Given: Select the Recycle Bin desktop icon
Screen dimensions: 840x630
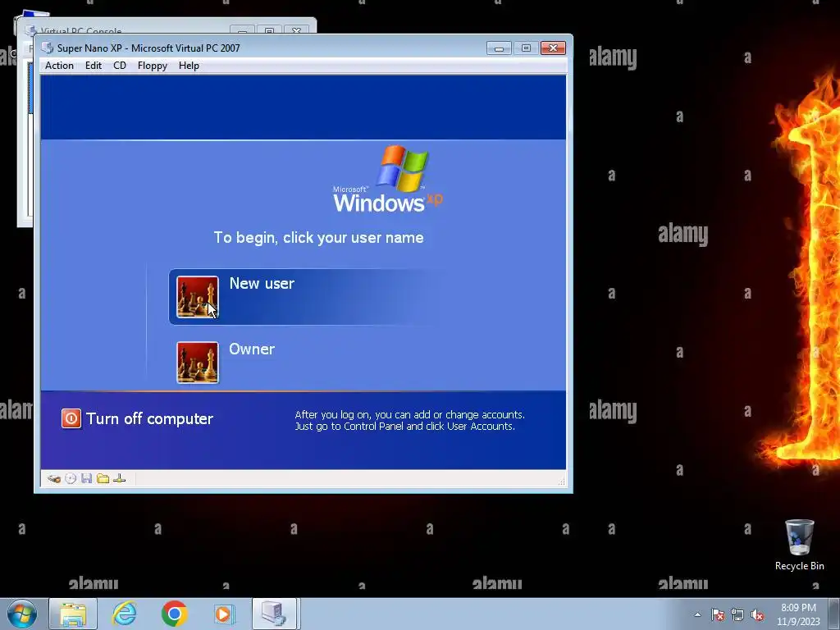Looking at the screenshot, I should click(x=799, y=545).
